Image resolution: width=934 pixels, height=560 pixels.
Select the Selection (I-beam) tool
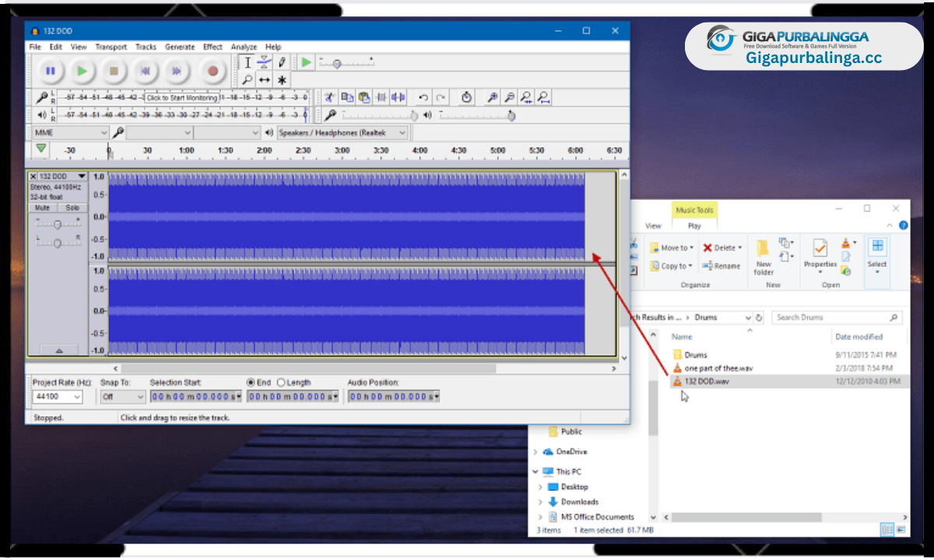248,62
